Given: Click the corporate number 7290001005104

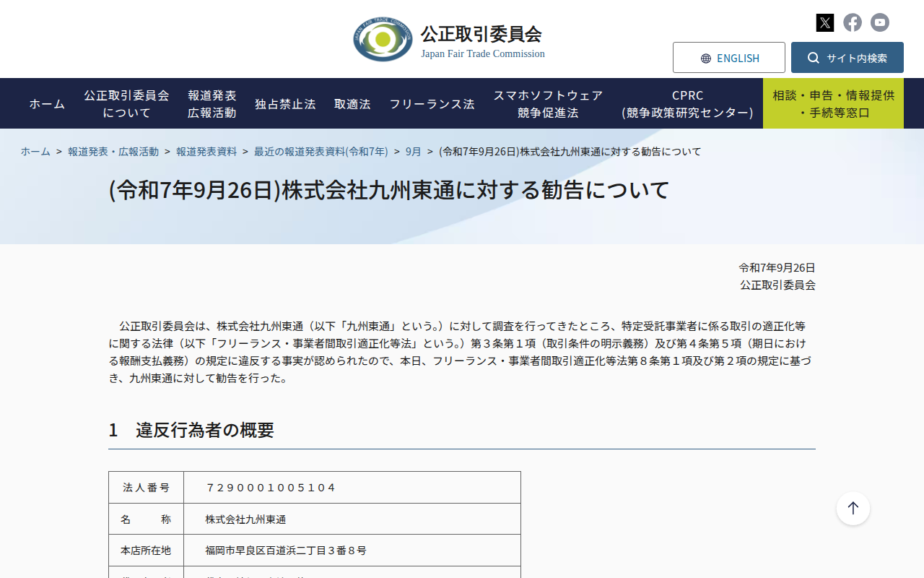Looking at the screenshot, I should pyautogui.click(x=271, y=488).
